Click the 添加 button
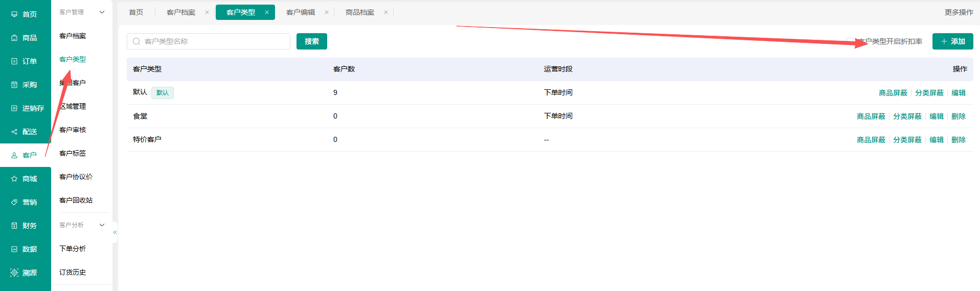Viewport: 980px width, 291px height. (x=953, y=41)
